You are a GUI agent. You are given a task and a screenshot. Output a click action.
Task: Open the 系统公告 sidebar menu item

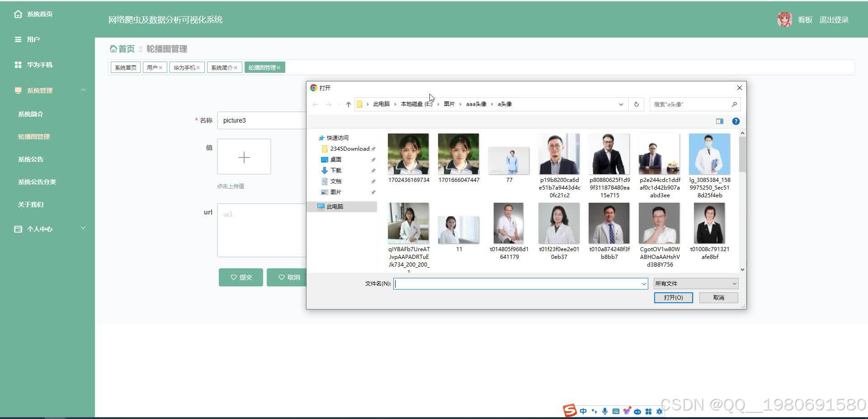click(x=31, y=159)
